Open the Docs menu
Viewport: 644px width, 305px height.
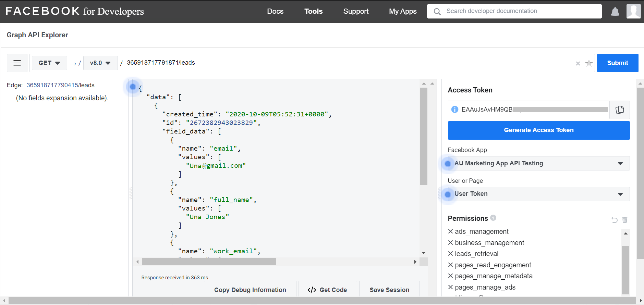coord(275,11)
